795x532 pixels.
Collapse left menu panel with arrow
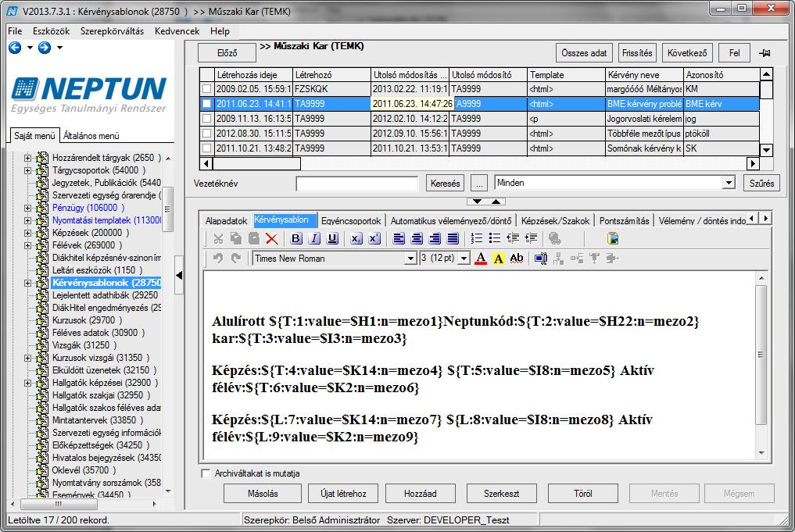click(x=179, y=275)
